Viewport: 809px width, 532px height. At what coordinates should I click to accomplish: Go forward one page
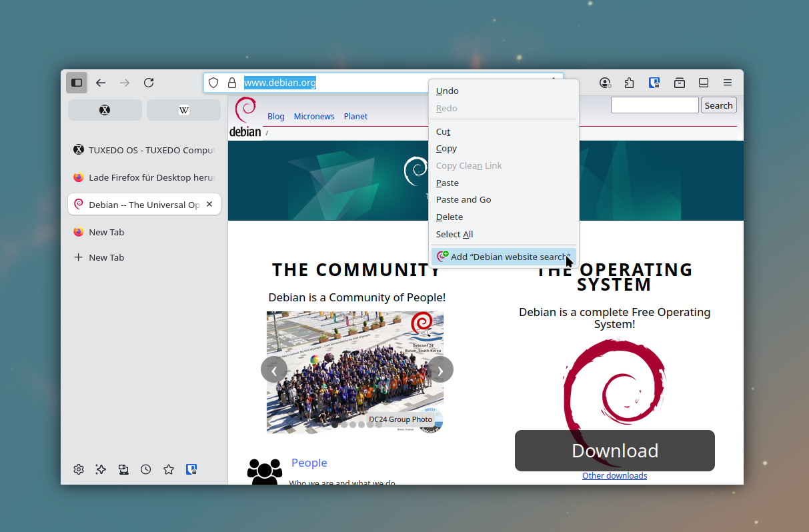[x=125, y=83]
